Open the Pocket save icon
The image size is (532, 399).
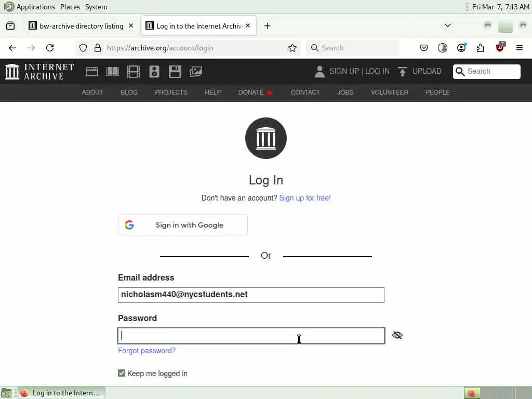424,48
